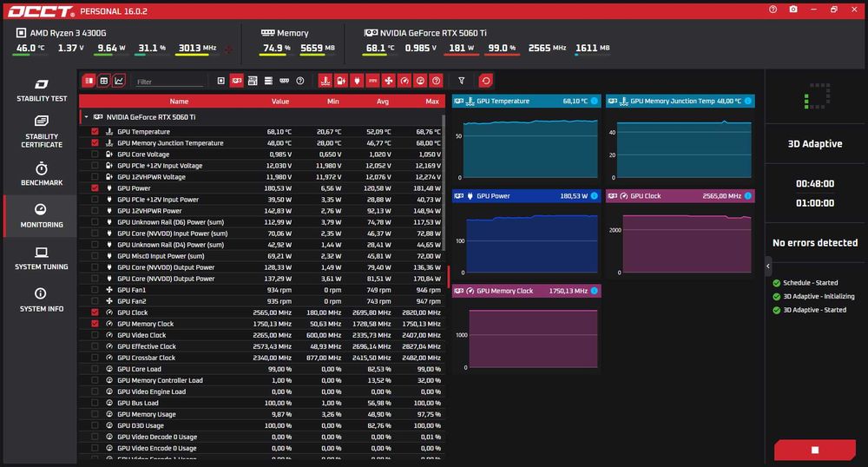Enable the GPU Core Load checkbox
Screen dimensions: 868x467
[95, 369]
